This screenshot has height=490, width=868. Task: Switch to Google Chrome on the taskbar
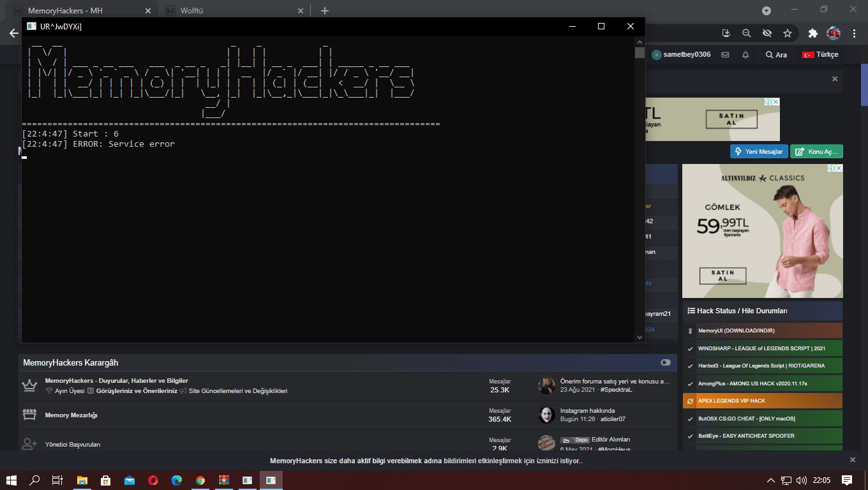click(x=200, y=480)
